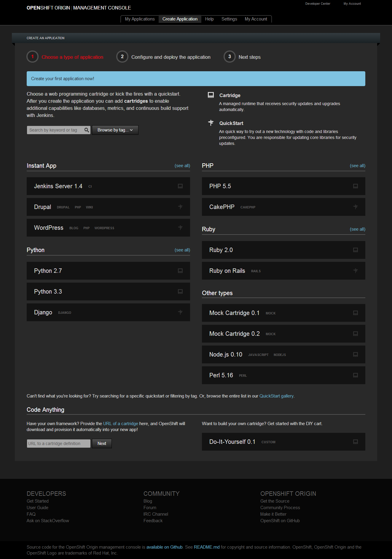Viewport: 392px width, 559px height.
Task: Open the Get Started footer link
Action: [x=38, y=501]
